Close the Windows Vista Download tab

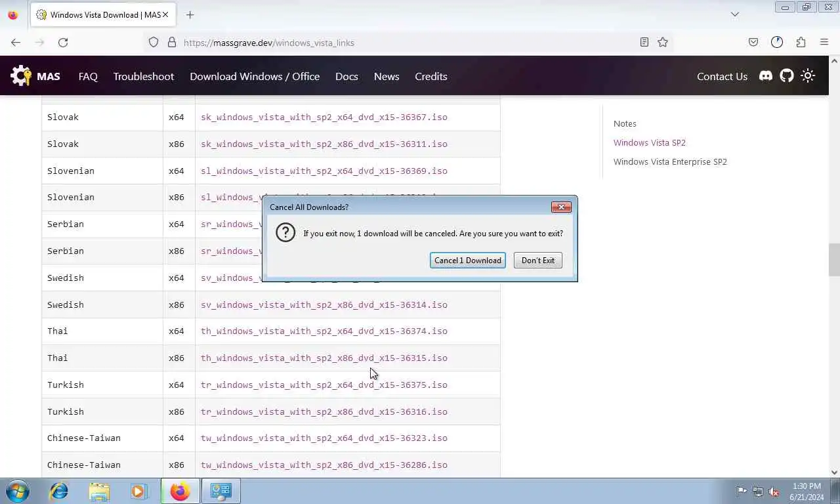pyautogui.click(x=165, y=14)
